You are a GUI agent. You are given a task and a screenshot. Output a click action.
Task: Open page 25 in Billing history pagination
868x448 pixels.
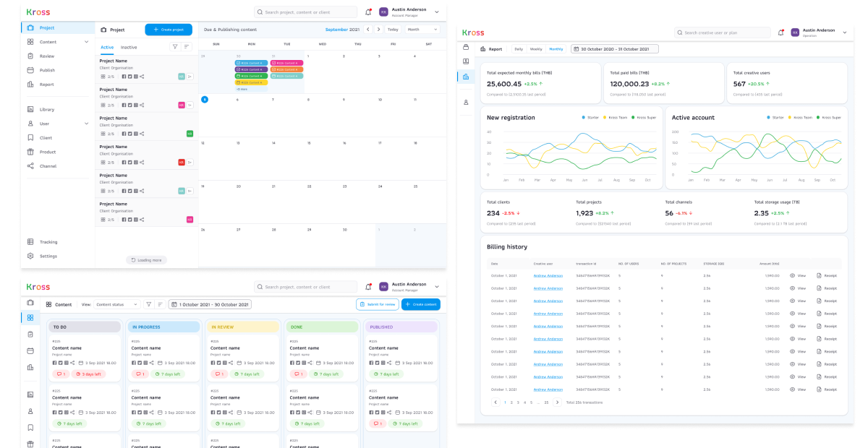click(547, 402)
